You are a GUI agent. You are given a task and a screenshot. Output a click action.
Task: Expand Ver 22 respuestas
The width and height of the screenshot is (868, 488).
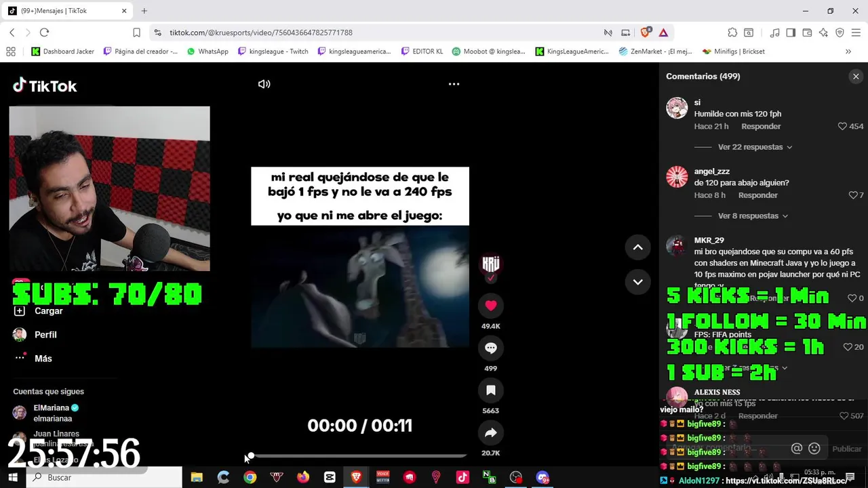[755, 147]
